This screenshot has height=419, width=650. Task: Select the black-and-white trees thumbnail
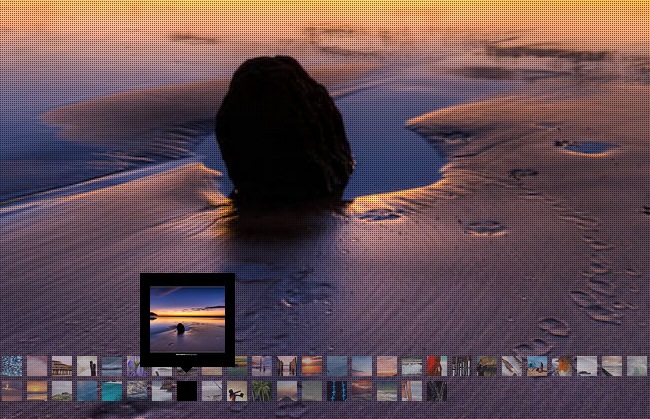(461, 366)
